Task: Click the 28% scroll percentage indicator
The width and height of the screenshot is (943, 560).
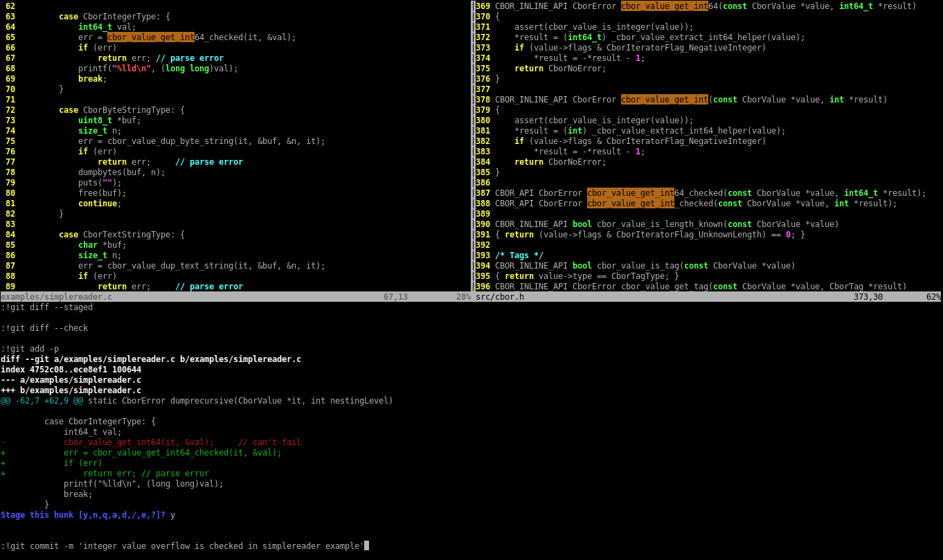Action: [463, 297]
